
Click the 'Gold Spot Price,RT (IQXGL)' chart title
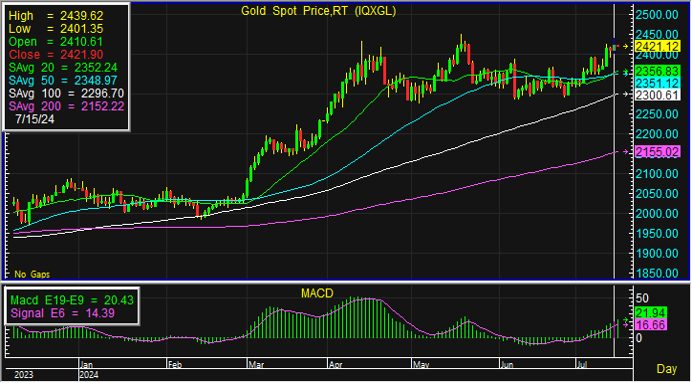click(318, 11)
